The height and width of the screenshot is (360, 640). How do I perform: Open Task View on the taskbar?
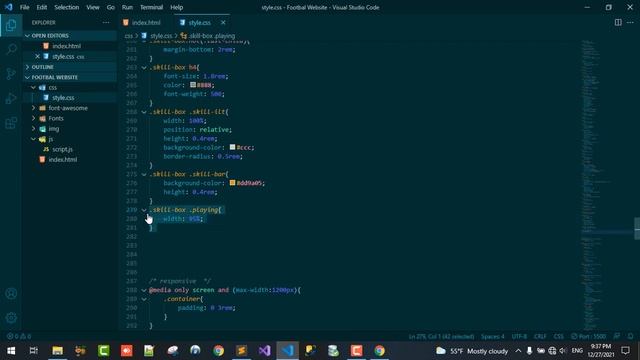click(x=33, y=351)
